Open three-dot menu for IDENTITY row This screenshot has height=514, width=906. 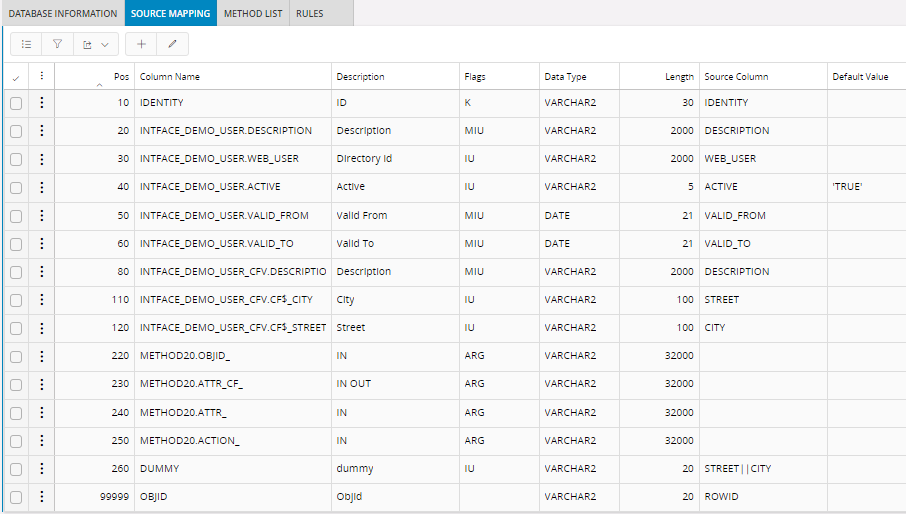(41, 102)
